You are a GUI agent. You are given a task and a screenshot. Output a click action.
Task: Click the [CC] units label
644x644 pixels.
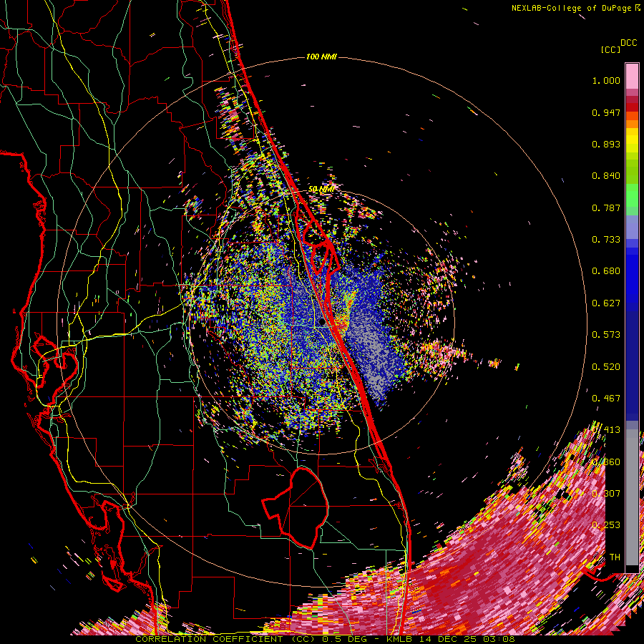coord(610,49)
